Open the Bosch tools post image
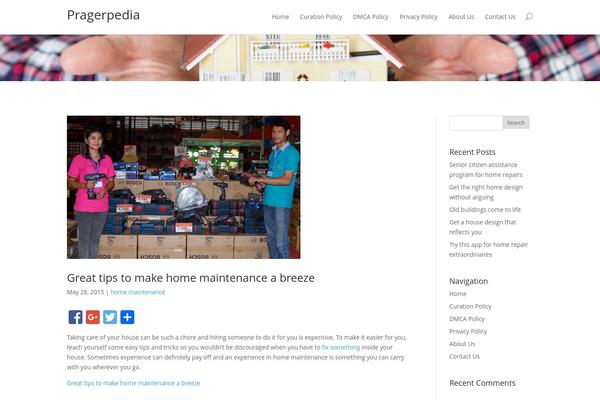Viewport: 600px width, 400px height. point(184,187)
